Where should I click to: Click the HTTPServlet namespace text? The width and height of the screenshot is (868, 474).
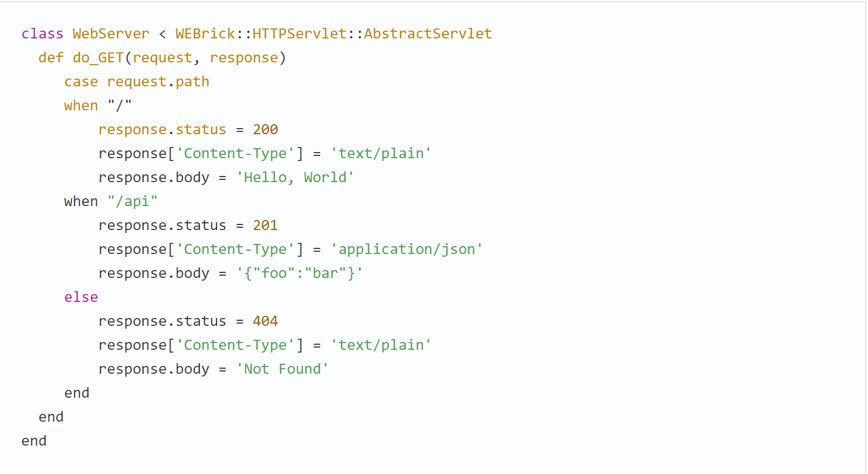coord(300,34)
